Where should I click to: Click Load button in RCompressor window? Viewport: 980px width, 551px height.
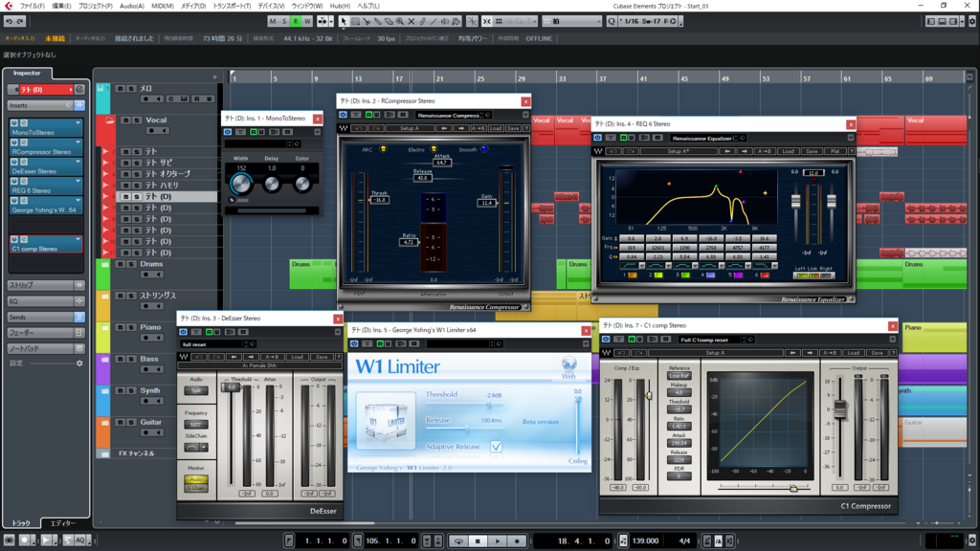click(x=496, y=129)
